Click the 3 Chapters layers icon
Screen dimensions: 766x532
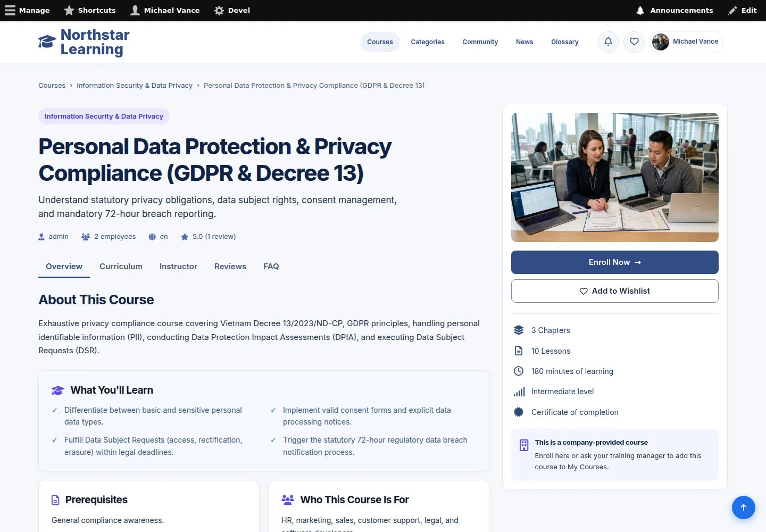point(519,330)
